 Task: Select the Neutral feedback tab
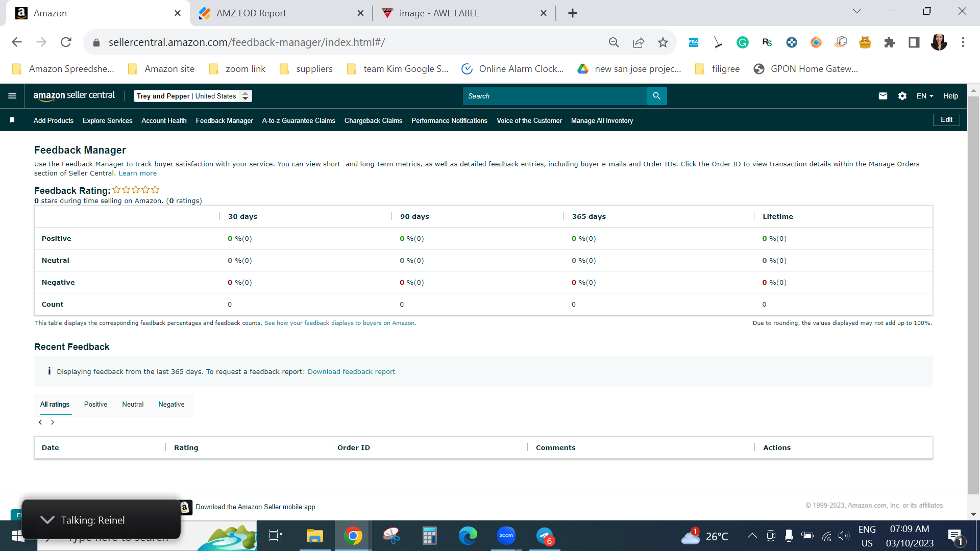(133, 405)
